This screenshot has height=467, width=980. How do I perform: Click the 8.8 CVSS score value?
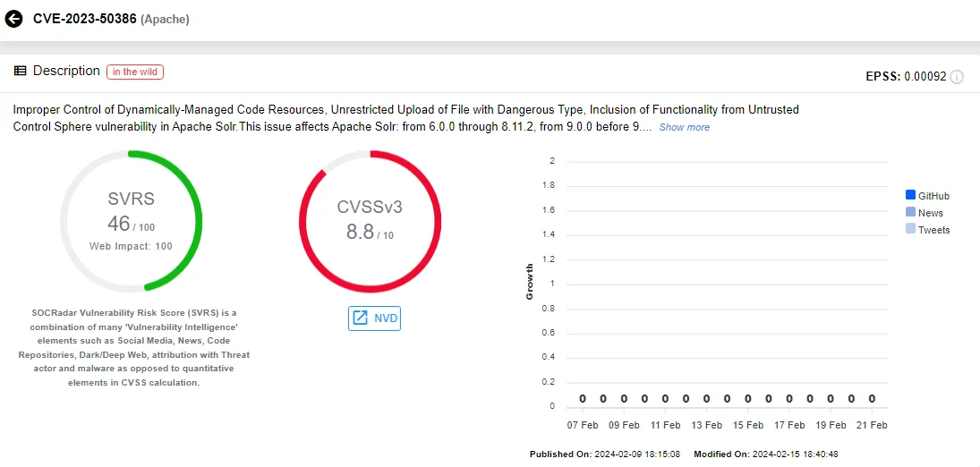pyautogui.click(x=360, y=232)
